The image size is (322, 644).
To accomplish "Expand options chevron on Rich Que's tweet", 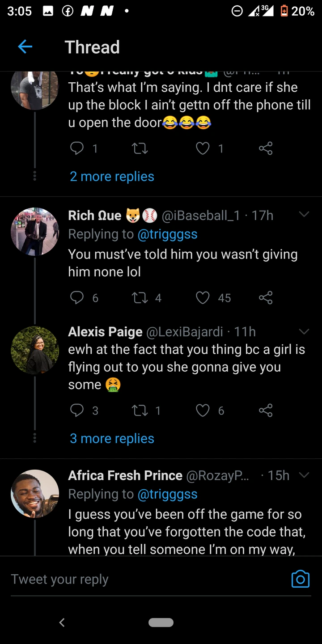I will (x=304, y=215).
